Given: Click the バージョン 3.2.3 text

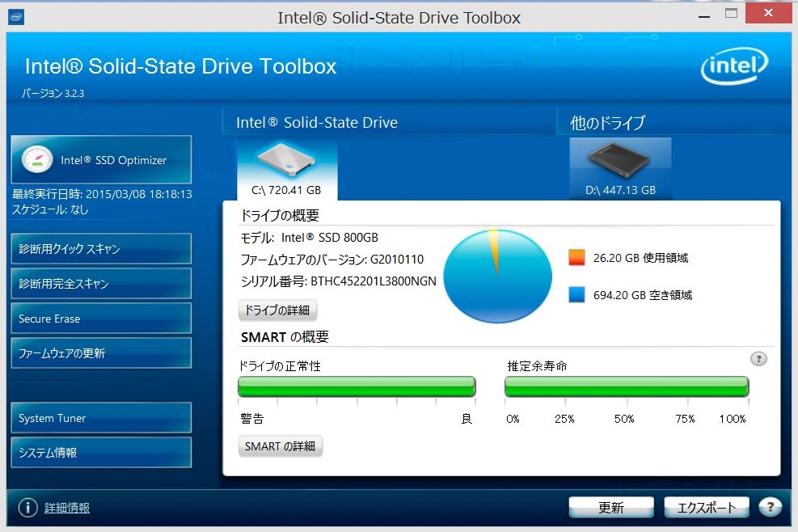Looking at the screenshot, I should pyautogui.click(x=53, y=93).
